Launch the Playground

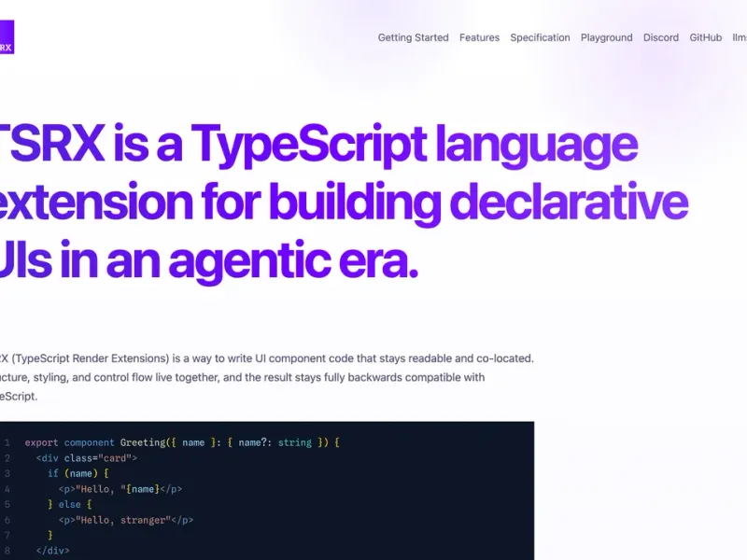point(606,37)
